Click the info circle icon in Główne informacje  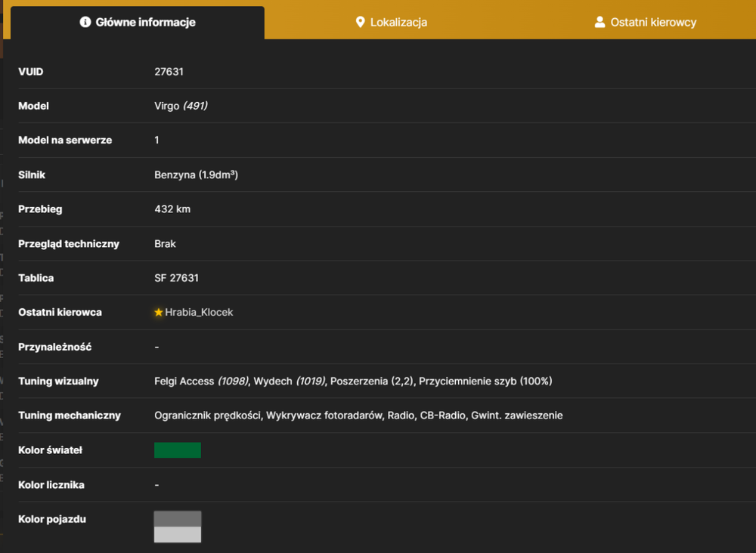point(85,22)
